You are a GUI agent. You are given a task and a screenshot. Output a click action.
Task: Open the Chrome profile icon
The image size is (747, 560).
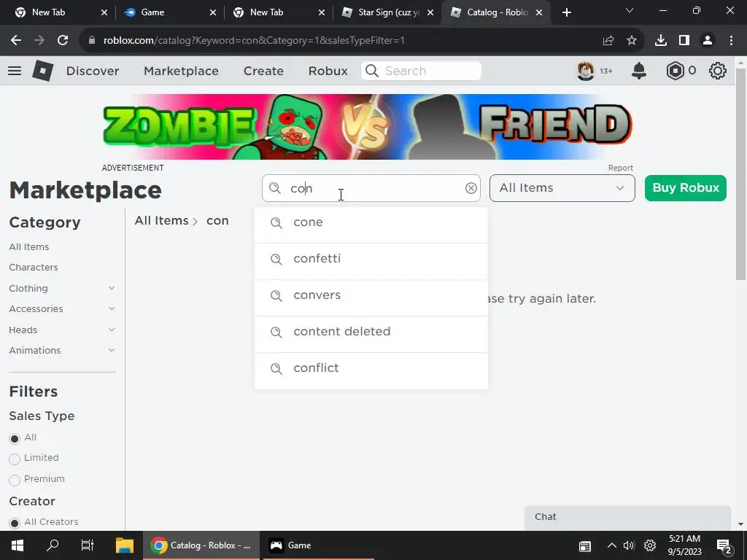point(708,41)
